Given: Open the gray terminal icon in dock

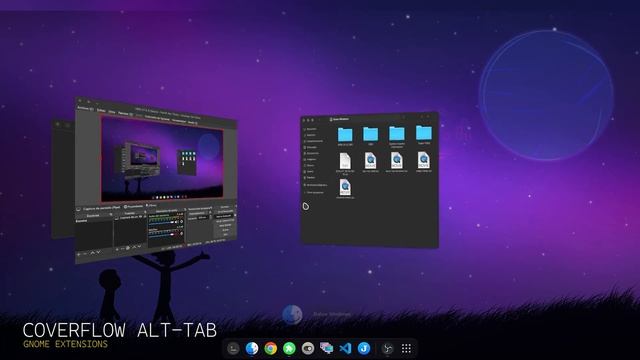Looking at the screenshot, I should click(x=233, y=348).
